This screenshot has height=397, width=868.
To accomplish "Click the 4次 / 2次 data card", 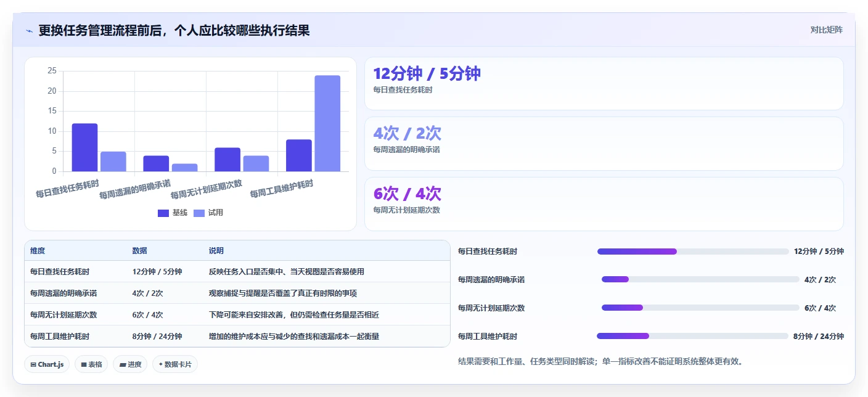I will [604, 144].
